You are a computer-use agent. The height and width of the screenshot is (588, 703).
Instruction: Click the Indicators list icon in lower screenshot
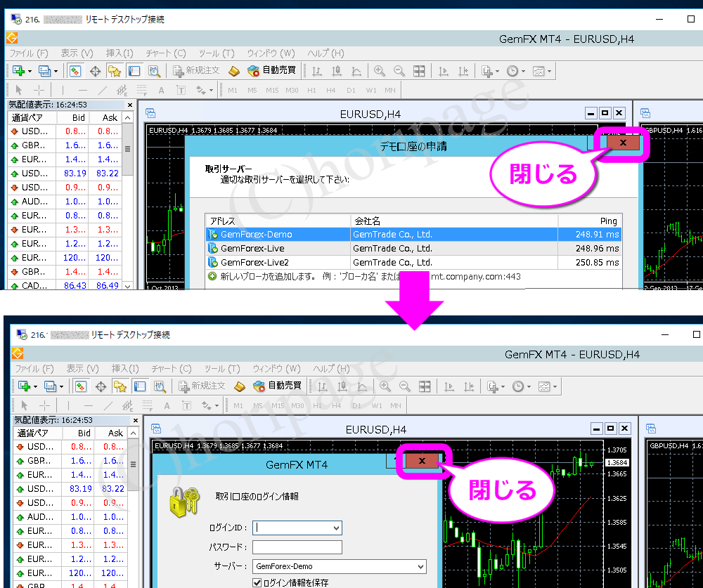(492, 386)
